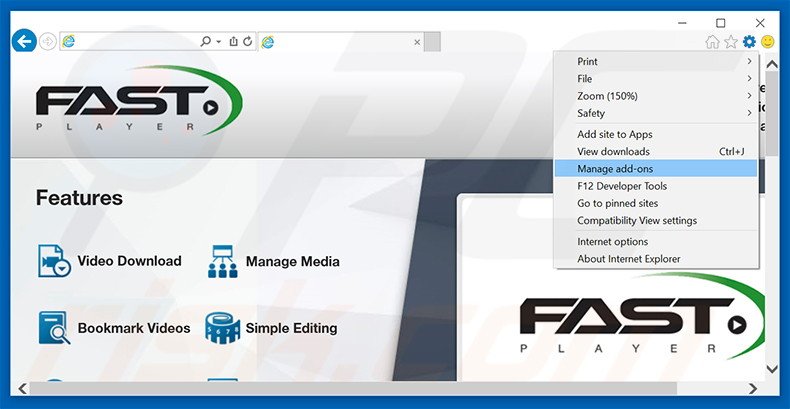
Task: Click the Fast Player logo in header
Action: (x=139, y=101)
